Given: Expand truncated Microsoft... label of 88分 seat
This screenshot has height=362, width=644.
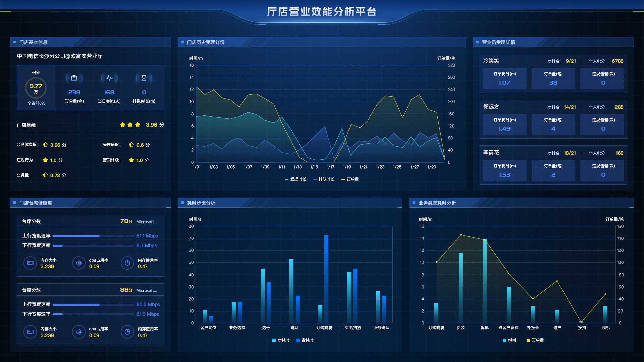Looking at the screenshot, I should (147, 290).
